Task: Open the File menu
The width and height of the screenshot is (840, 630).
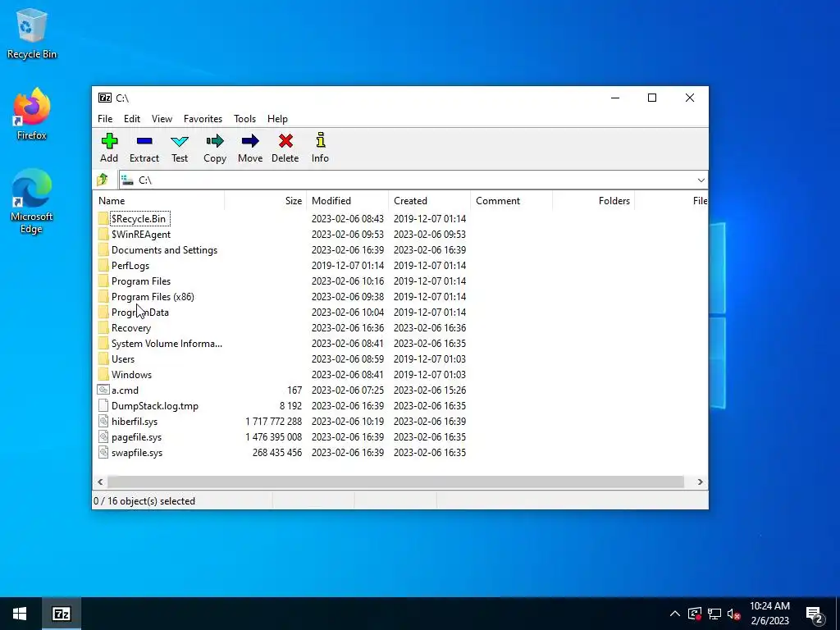Action: [105, 119]
